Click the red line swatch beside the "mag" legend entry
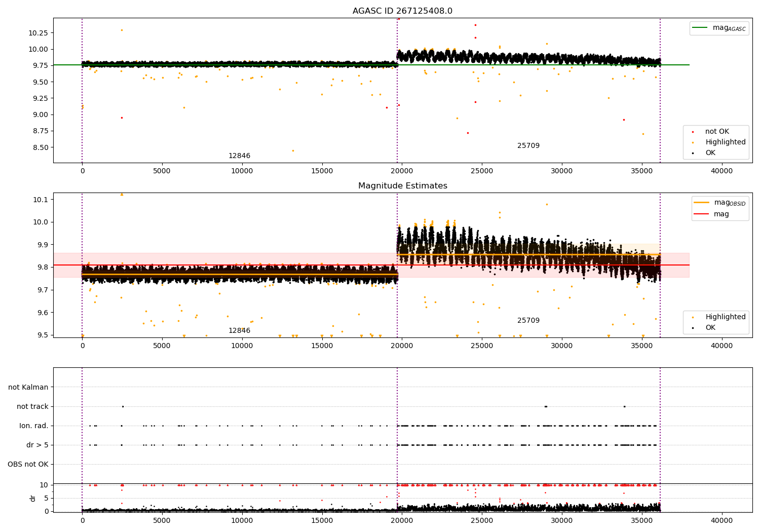This screenshot has height=532, width=760. pyautogui.click(x=702, y=214)
